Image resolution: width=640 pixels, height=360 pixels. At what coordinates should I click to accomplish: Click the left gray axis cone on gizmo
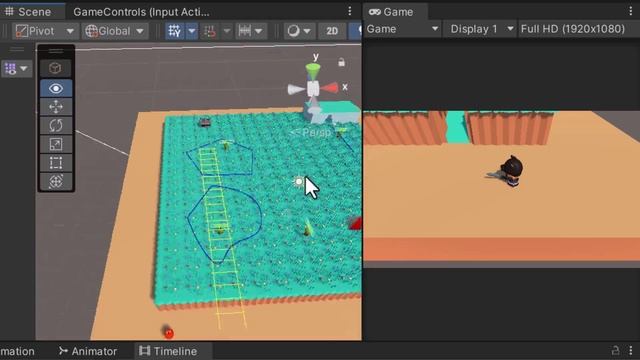tap(296, 89)
